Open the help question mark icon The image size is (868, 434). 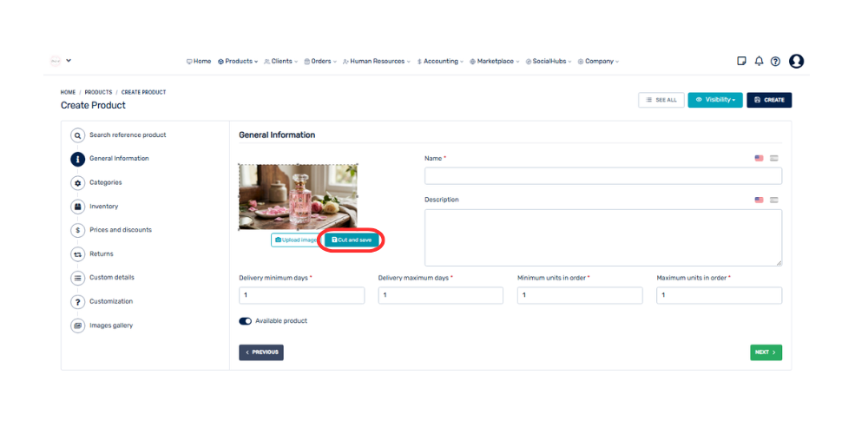click(775, 62)
